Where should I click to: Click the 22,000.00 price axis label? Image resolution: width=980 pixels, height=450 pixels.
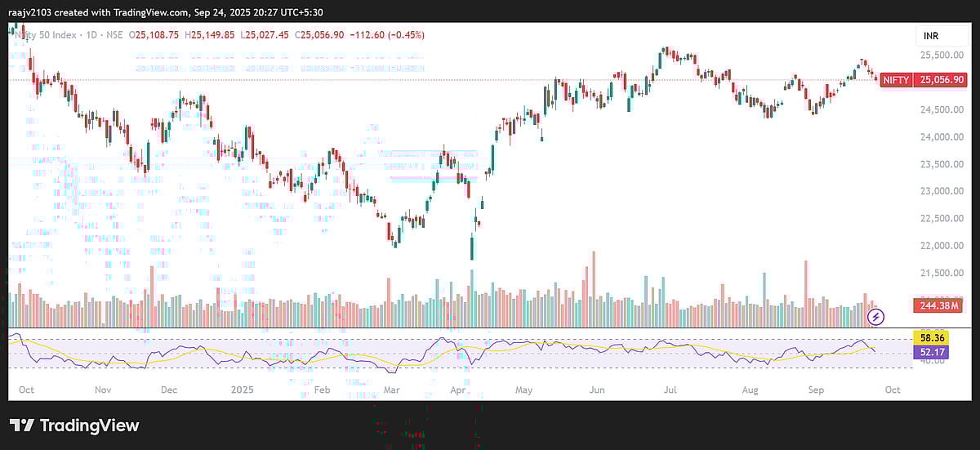pyautogui.click(x=942, y=246)
